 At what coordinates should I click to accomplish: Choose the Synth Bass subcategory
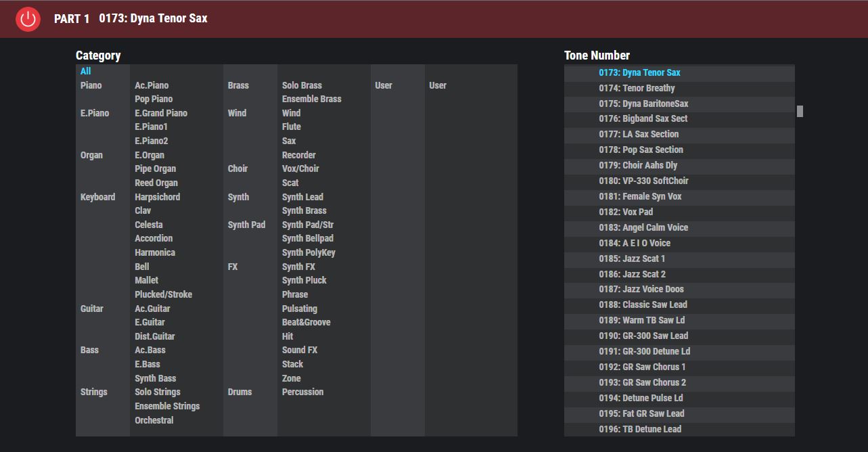point(155,378)
